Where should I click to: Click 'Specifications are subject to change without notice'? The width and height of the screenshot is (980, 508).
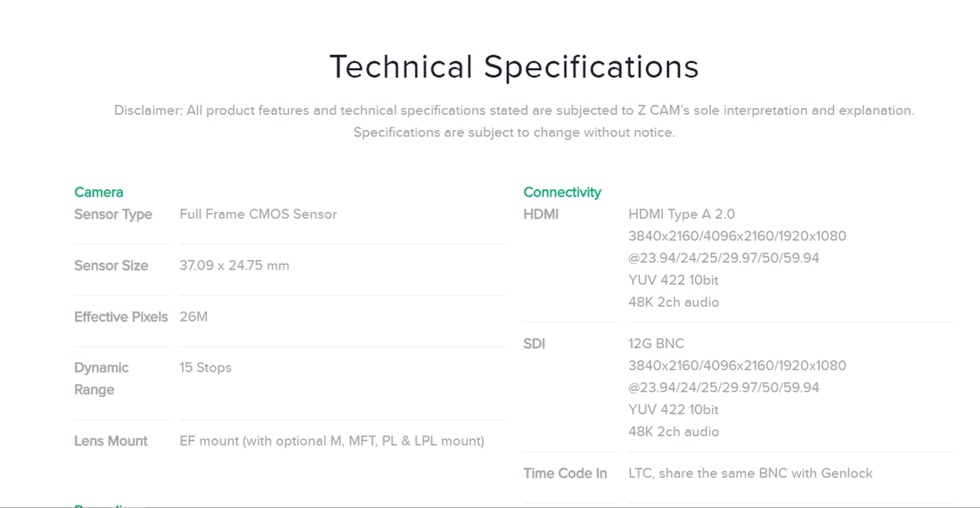pos(514,132)
